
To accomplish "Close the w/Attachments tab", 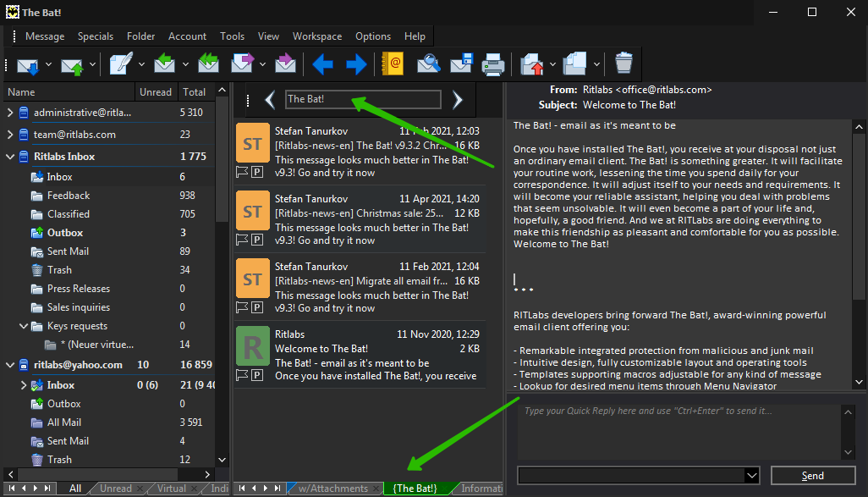I will pos(376,489).
